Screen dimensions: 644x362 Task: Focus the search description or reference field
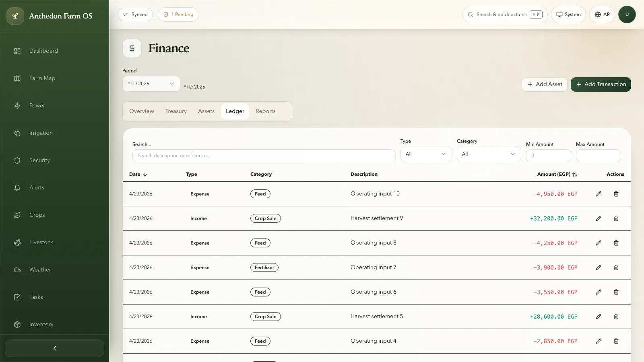coord(264,156)
